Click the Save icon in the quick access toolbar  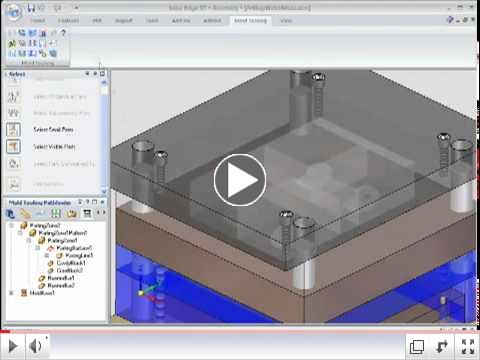tap(32, 8)
